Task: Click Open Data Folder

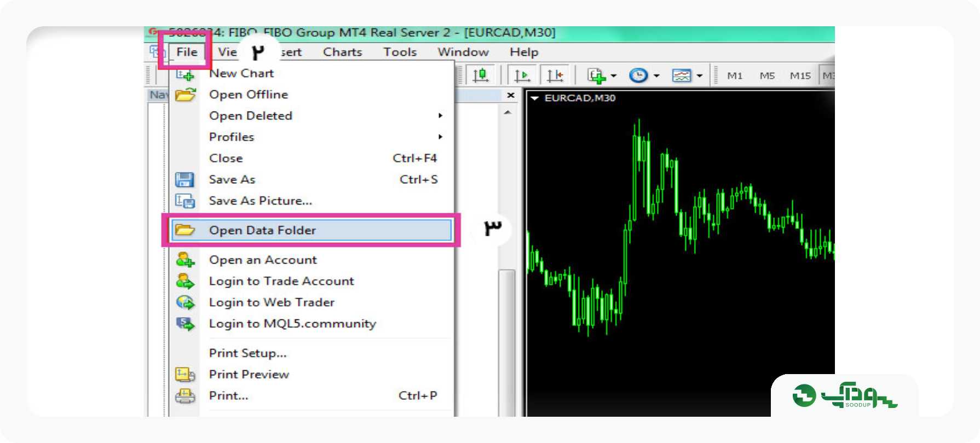Action: (311, 230)
